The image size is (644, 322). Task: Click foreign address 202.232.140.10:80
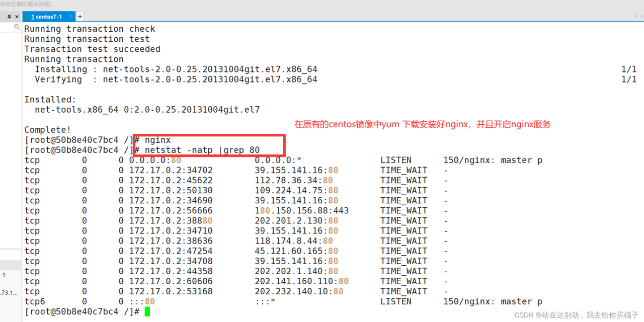(x=299, y=291)
